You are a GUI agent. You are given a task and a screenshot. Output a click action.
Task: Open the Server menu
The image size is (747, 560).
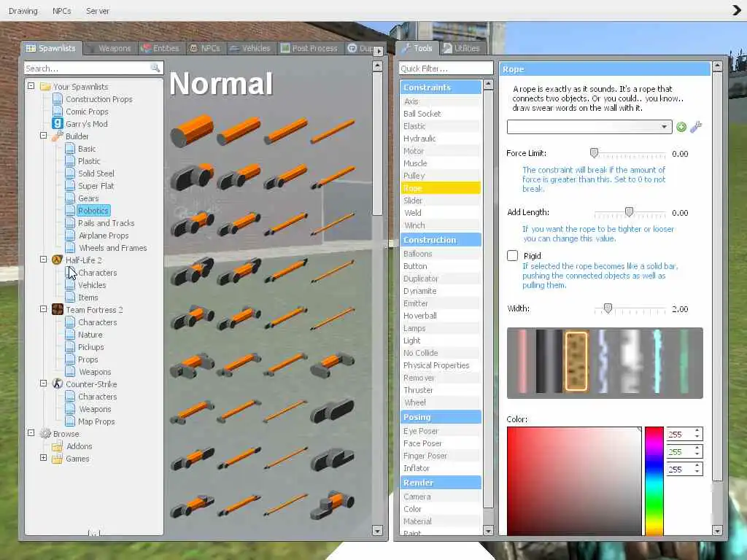click(98, 10)
